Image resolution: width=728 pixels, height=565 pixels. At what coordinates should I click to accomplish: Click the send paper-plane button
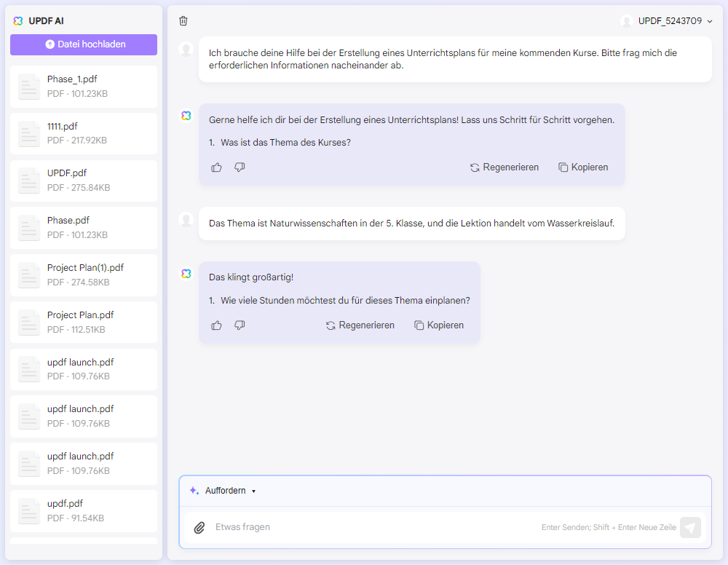pyautogui.click(x=690, y=528)
